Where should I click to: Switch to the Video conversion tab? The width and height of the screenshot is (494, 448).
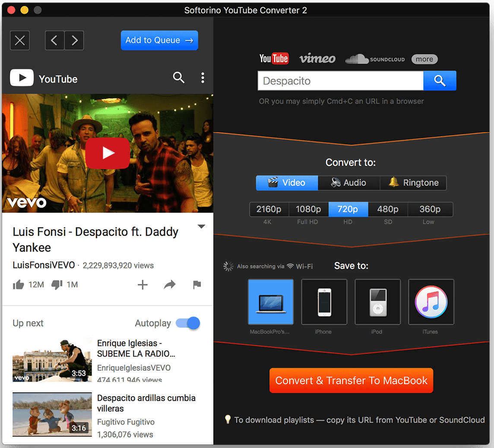[x=286, y=183]
